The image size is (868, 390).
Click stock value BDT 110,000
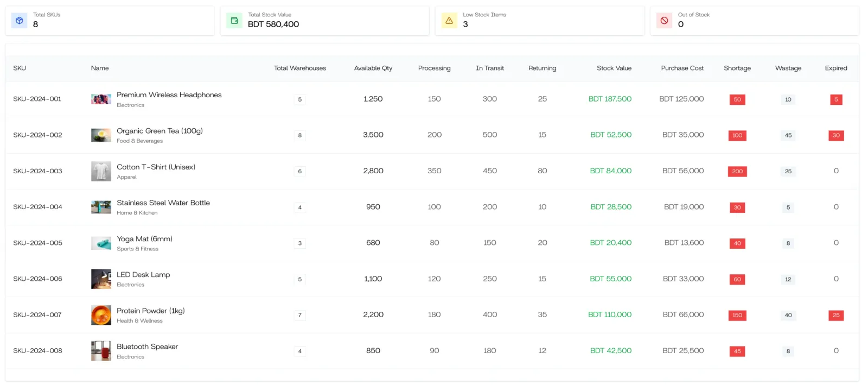point(610,315)
